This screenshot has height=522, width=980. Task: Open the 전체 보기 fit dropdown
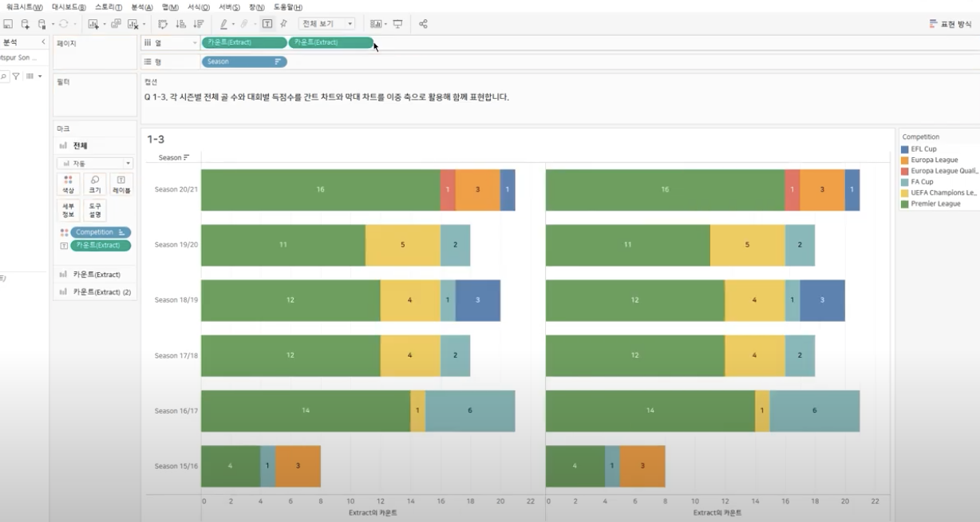click(x=327, y=24)
